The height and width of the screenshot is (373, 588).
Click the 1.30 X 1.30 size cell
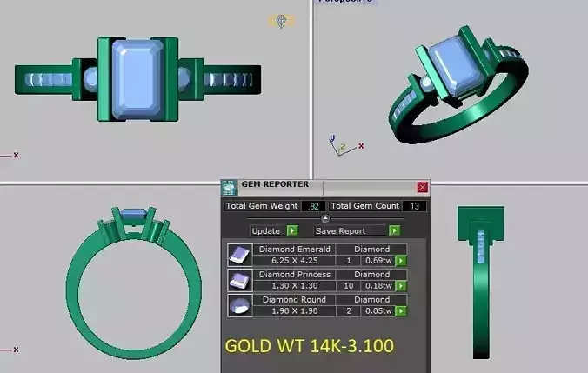coord(294,286)
